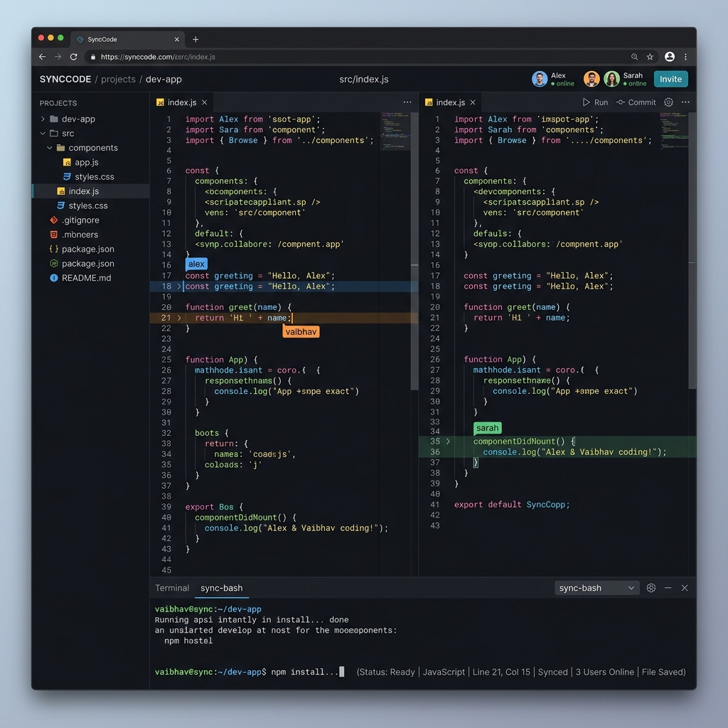Close the SyncCode browser tab
728x728 pixels.
pos(176,40)
